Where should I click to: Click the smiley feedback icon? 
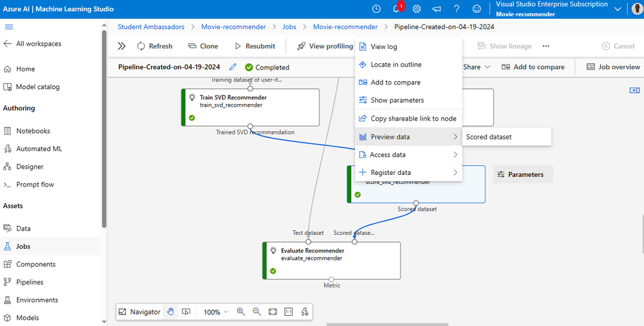click(476, 8)
